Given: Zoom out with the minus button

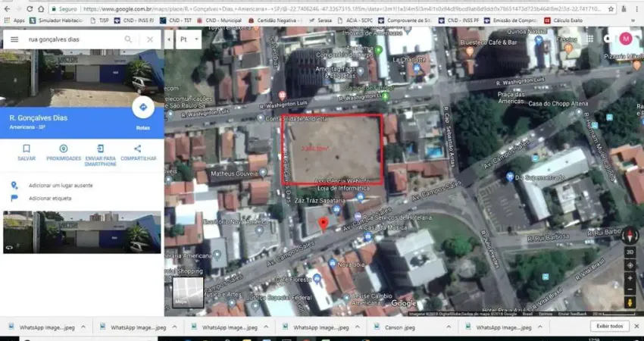Looking at the screenshot, I should click(630, 289).
